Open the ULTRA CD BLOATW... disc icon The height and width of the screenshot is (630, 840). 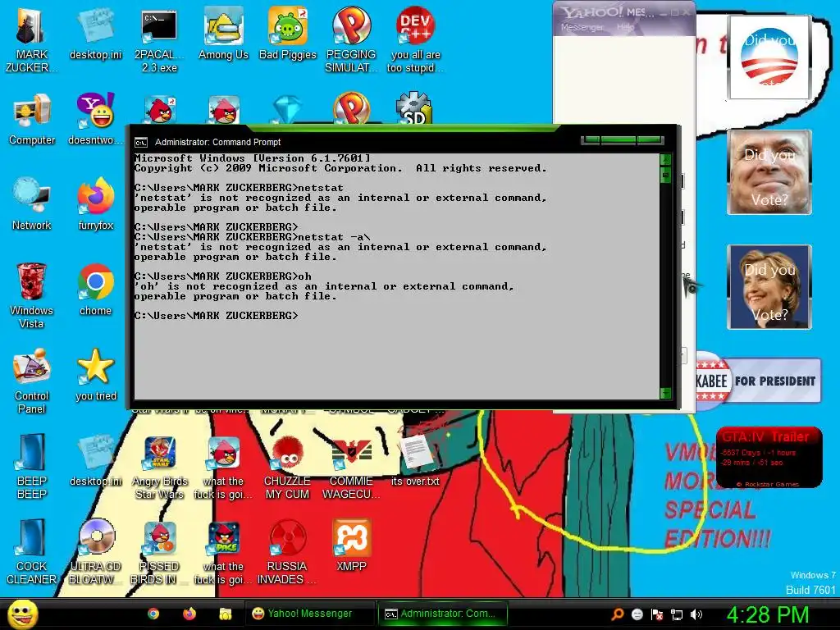tap(95, 552)
